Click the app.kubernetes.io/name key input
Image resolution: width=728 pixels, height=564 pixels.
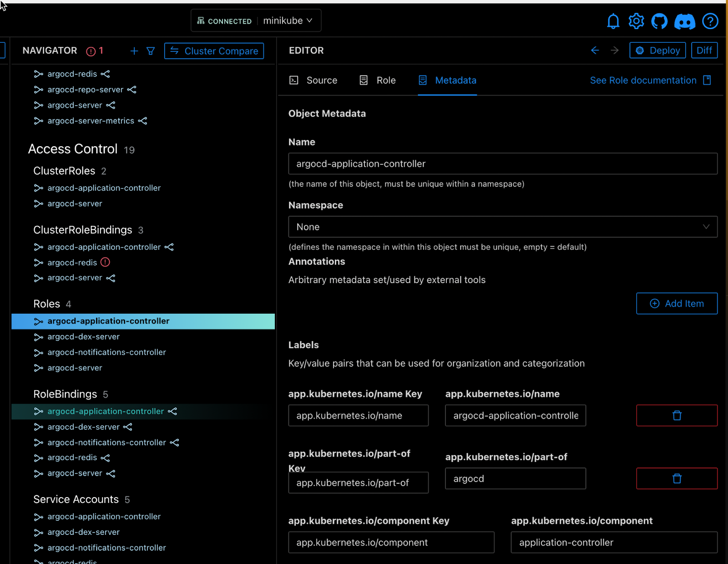pyautogui.click(x=359, y=415)
